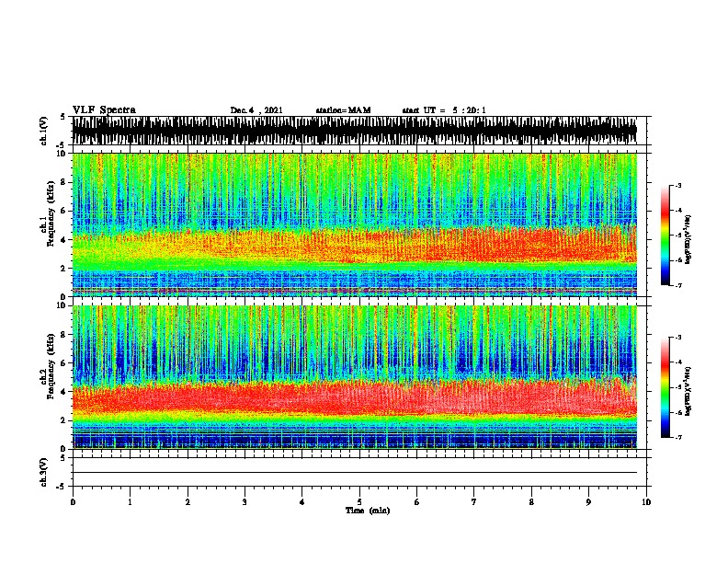The width and height of the screenshot is (728, 563).
Task: Click the ch.2 color bar '-7' label
Action: [x=678, y=437]
